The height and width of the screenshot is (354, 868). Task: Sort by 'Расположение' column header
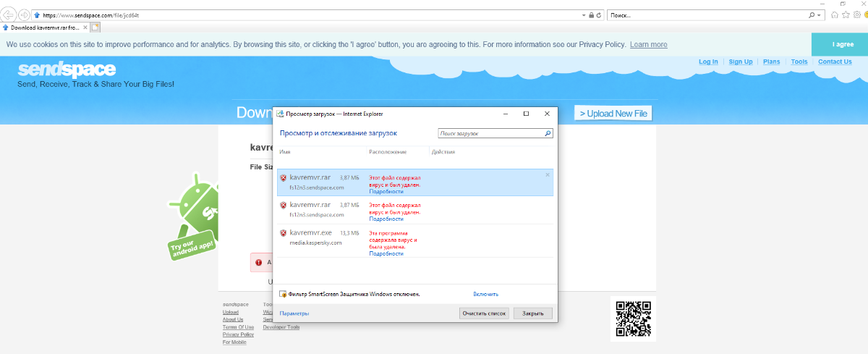(x=388, y=152)
